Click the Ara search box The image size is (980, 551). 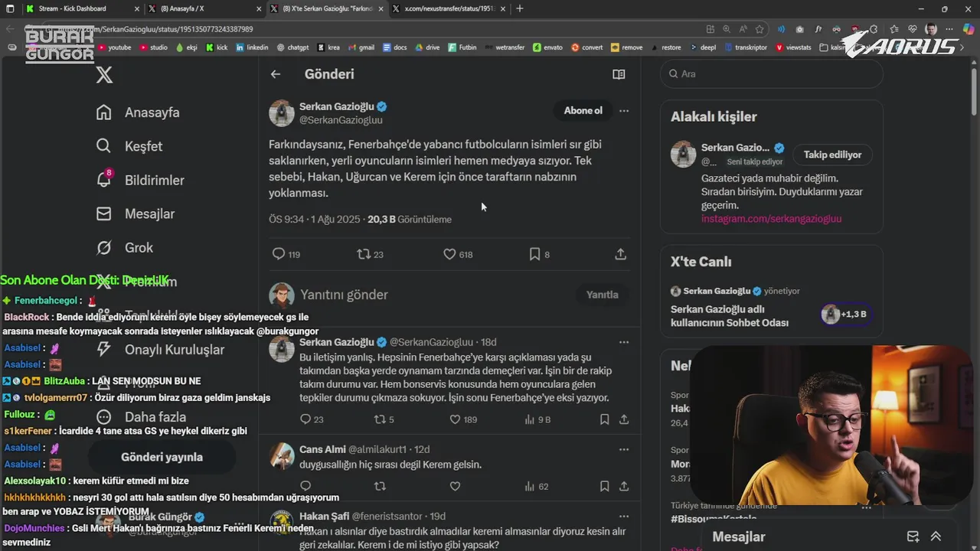(771, 74)
